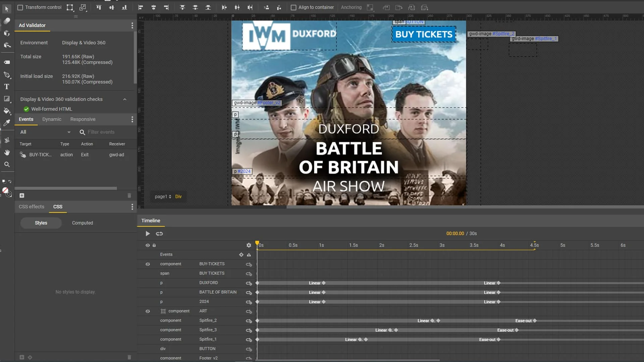Image resolution: width=644 pixels, height=362 pixels.
Task: Collapse Display & Video 360 validation checks
Action: (125, 99)
